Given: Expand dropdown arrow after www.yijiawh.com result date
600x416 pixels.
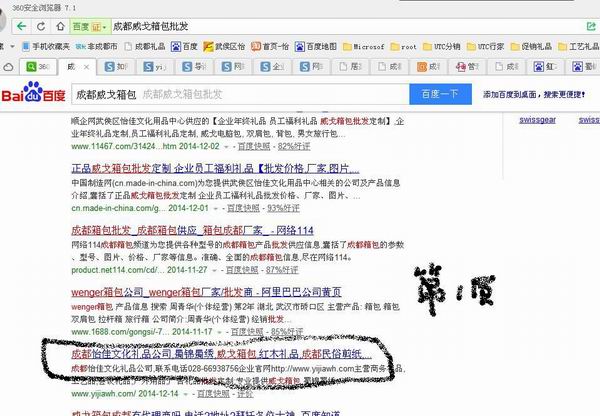Looking at the screenshot, I should click(186, 394).
